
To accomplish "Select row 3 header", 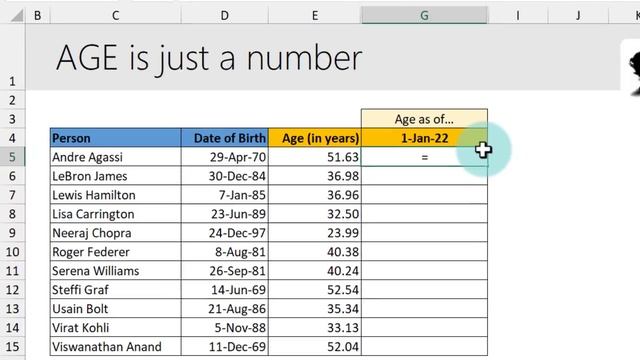I will pyautogui.click(x=12, y=119).
